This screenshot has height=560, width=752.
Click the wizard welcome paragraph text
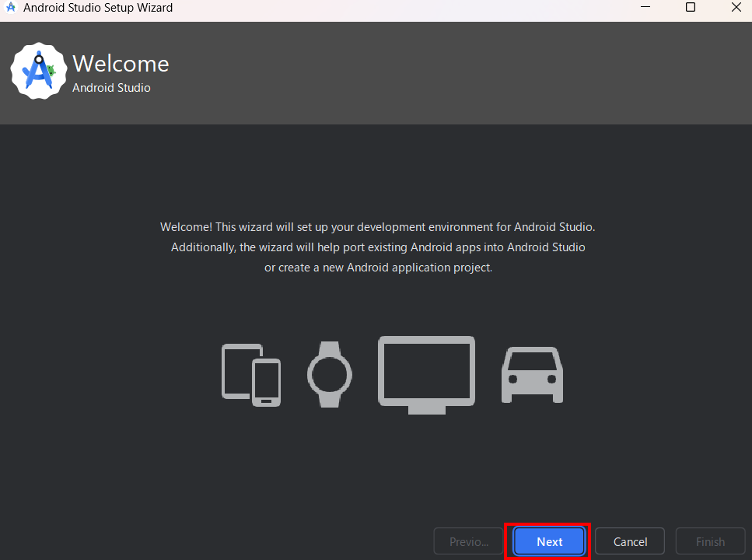[377, 247]
